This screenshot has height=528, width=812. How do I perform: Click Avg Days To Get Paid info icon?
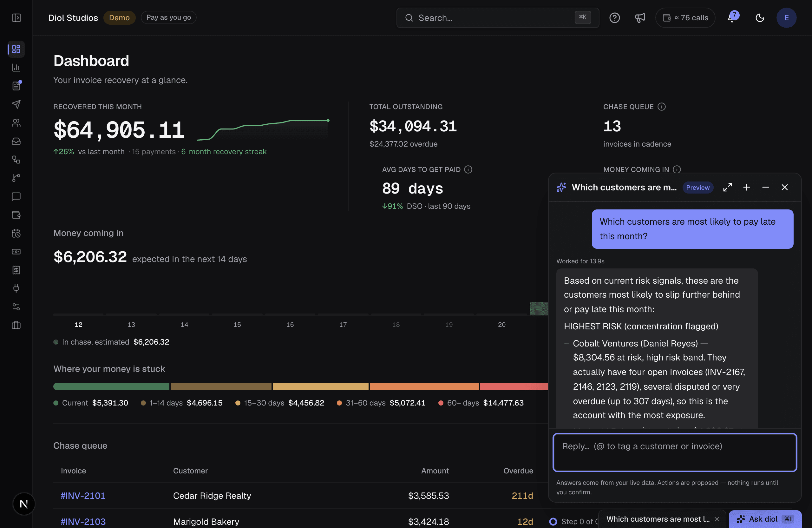click(468, 169)
